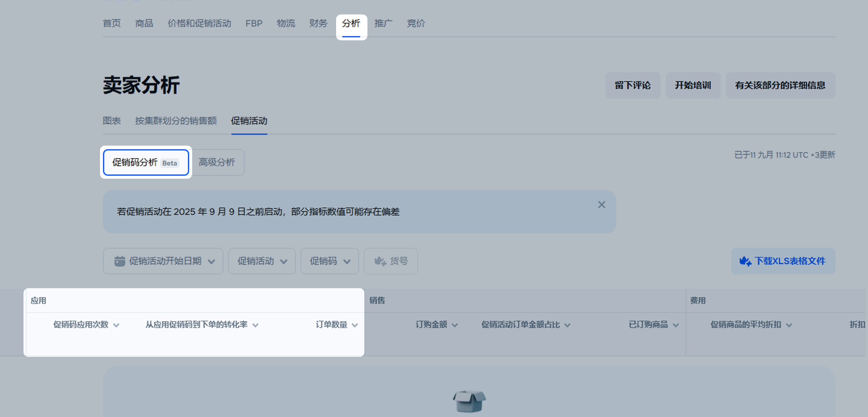Sort by 从应用促销码到下单的转化率 column header

196,325
